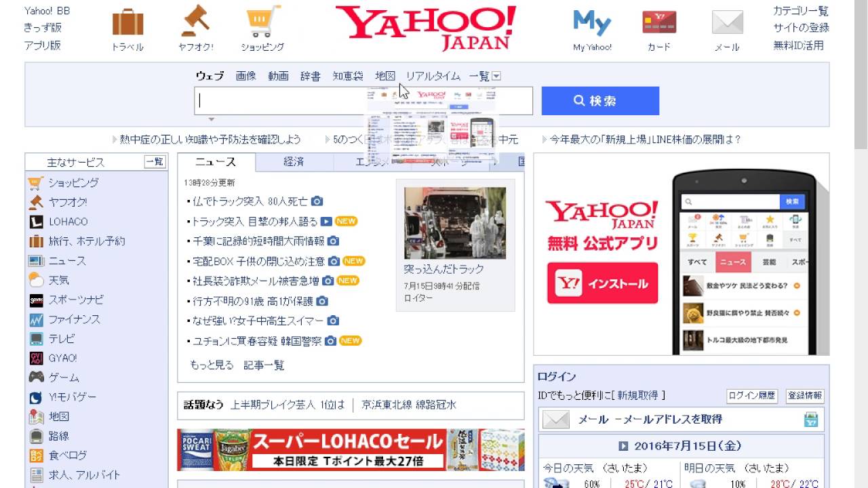Open the Card (カード) icon
Screen dimensions: 868x488
tap(659, 22)
